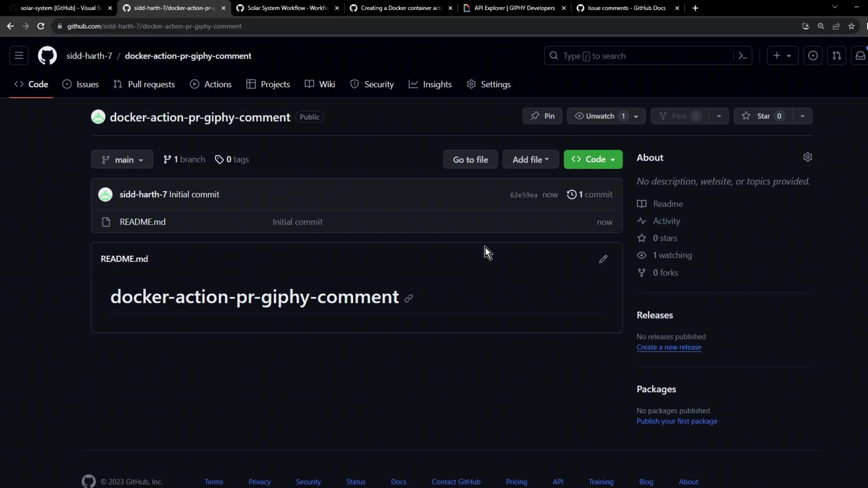This screenshot has width=868, height=488.
Task: Expand the main branch dropdown
Action: [x=122, y=160]
